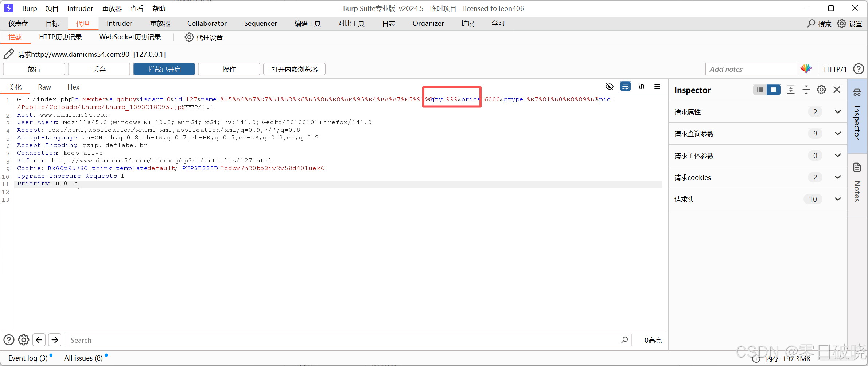Click the Host header line

[x=63, y=115]
